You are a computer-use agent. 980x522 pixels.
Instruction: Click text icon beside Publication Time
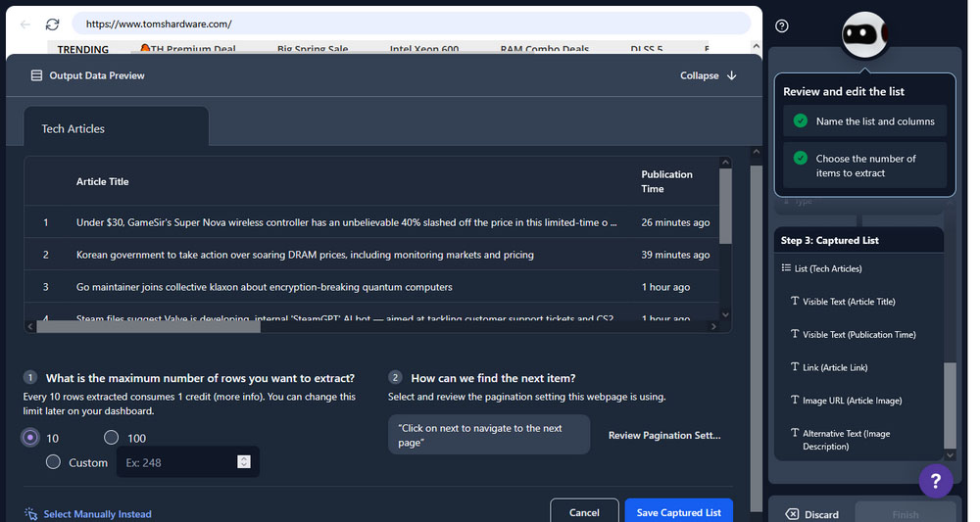[x=795, y=334]
